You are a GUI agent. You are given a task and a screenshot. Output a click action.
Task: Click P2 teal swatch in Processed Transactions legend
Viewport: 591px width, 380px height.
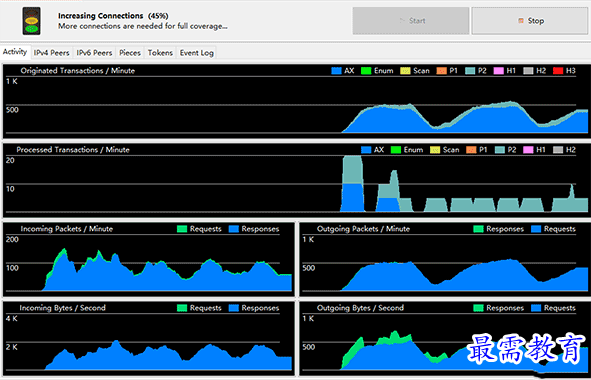pyautogui.click(x=500, y=150)
